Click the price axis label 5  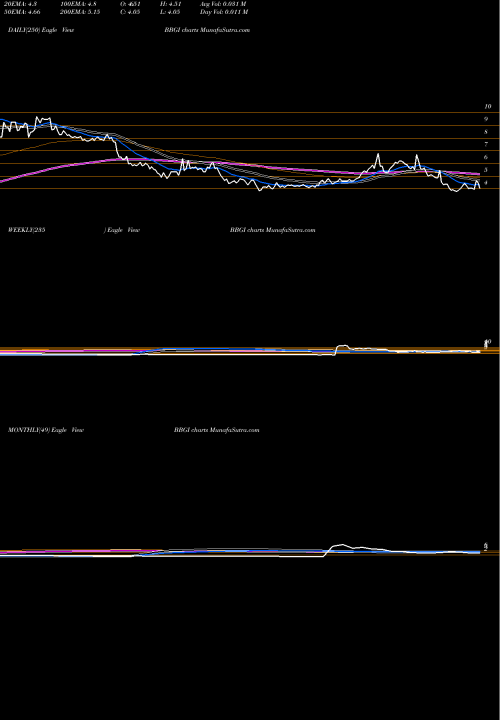click(486, 170)
